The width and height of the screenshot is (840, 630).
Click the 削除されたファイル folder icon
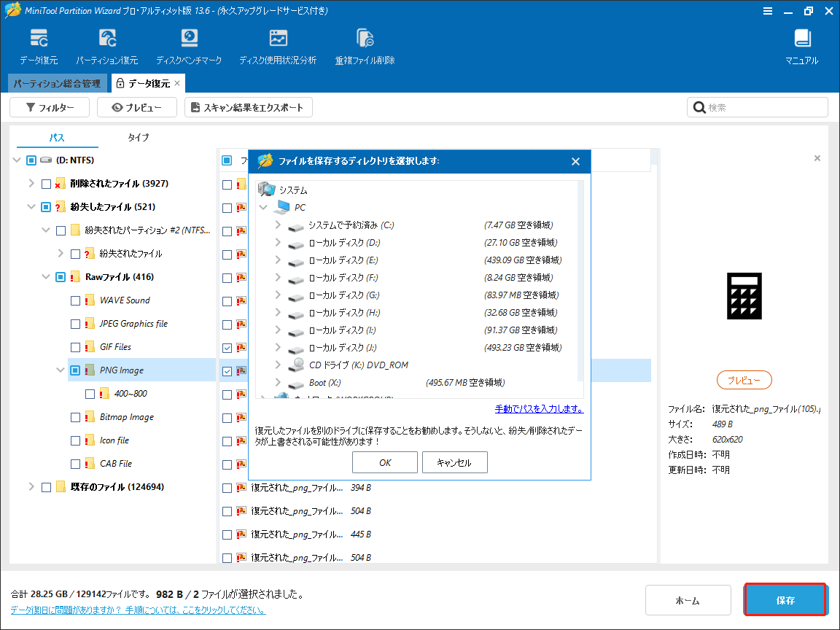tap(60, 183)
